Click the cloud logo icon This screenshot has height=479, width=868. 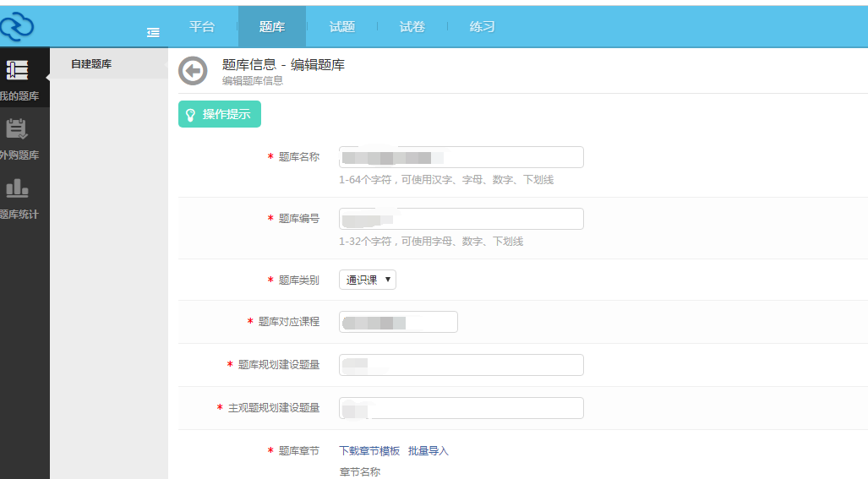(16, 27)
